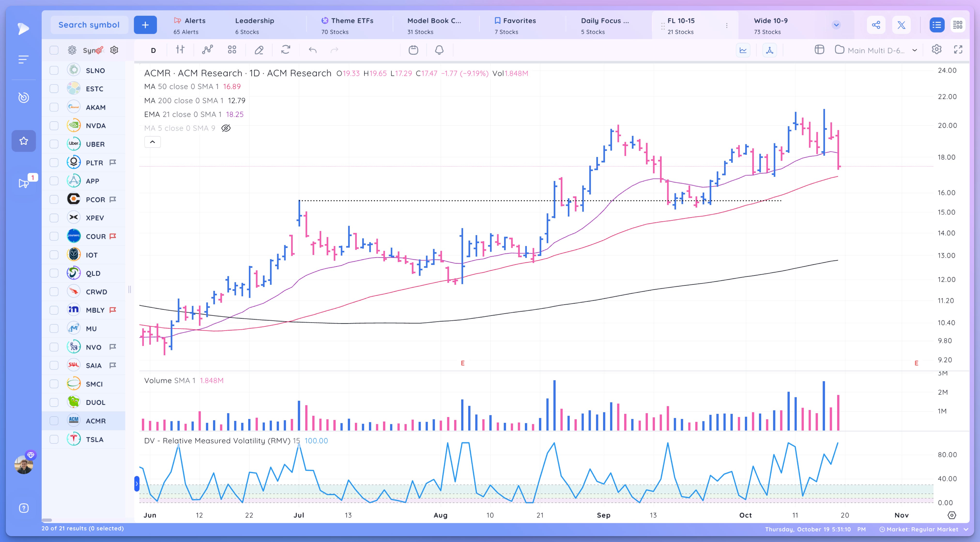Click the watchlist panel resize handle
The height and width of the screenshot is (542, 980).
130,290
